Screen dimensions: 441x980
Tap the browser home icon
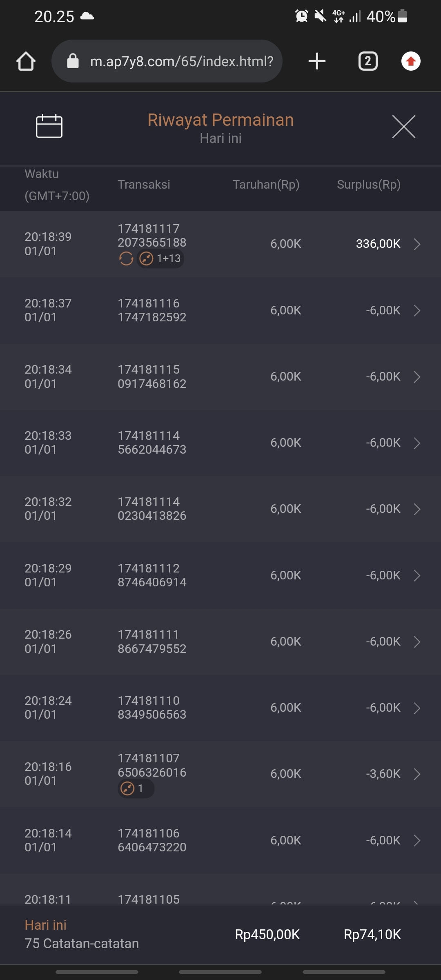pyautogui.click(x=26, y=62)
